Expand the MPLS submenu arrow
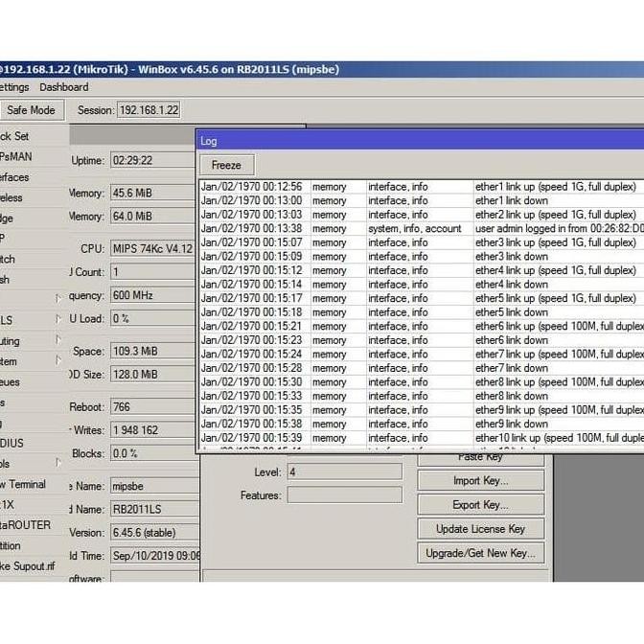The image size is (644, 644). tap(58, 319)
